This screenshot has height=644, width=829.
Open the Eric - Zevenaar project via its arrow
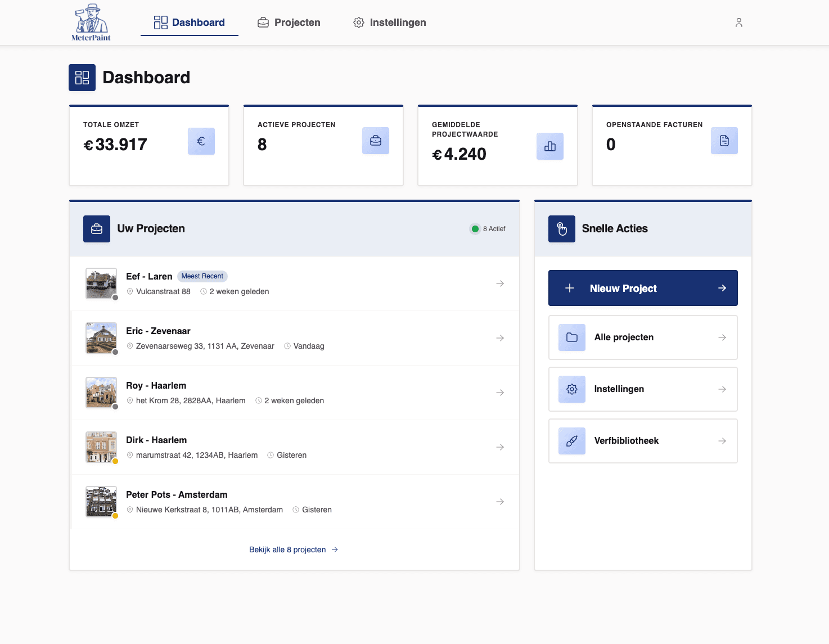[499, 338]
